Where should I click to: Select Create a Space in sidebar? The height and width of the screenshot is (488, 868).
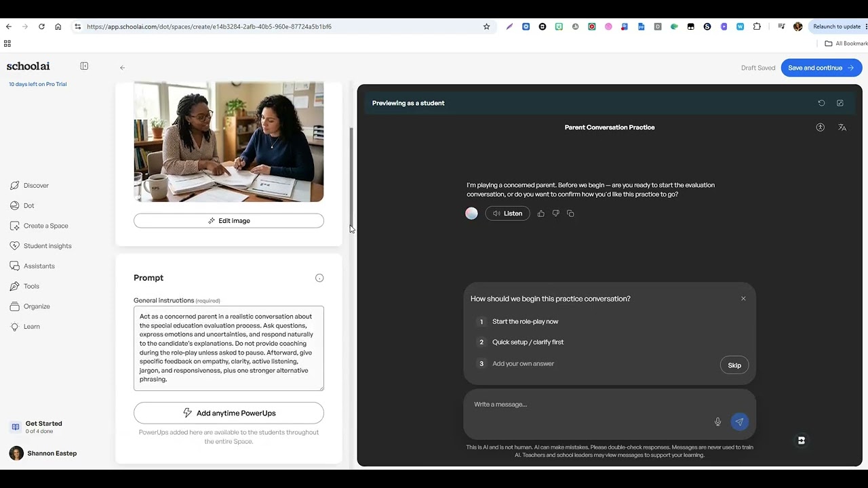(45, 226)
